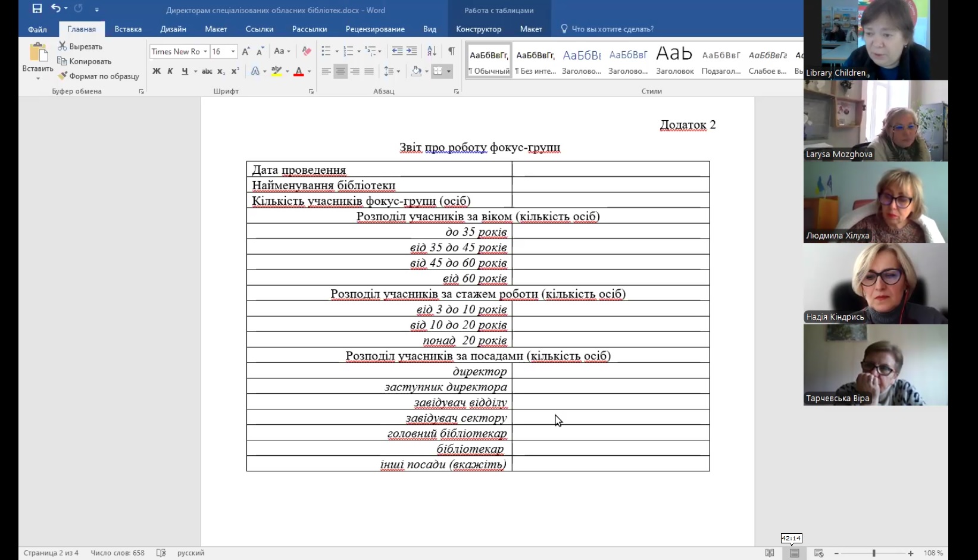Switch to the Конструктор table tools tab
The width and height of the screenshot is (978, 560).
pyautogui.click(x=479, y=29)
